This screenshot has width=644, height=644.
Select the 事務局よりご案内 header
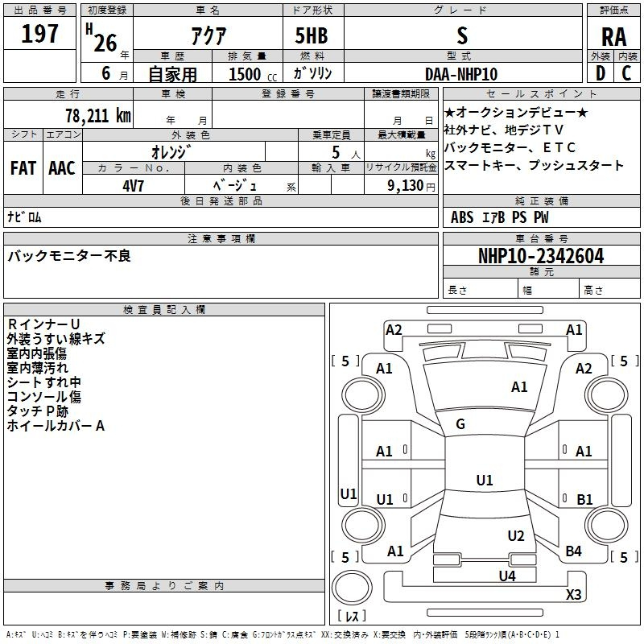(164, 586)
